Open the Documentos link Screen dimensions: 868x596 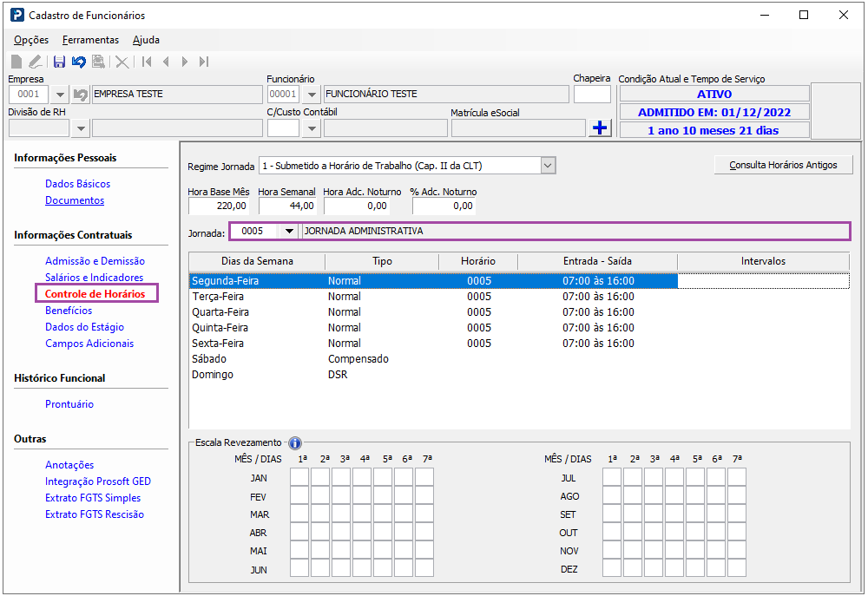tap(75, 200)
